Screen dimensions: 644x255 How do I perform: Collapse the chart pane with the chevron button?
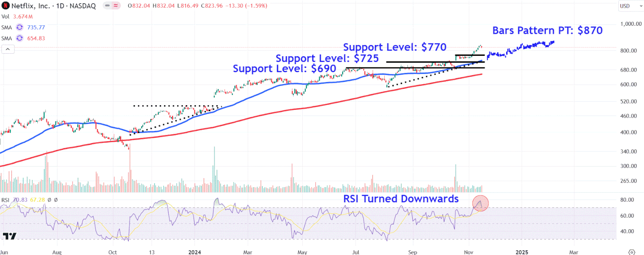point(8,49)
